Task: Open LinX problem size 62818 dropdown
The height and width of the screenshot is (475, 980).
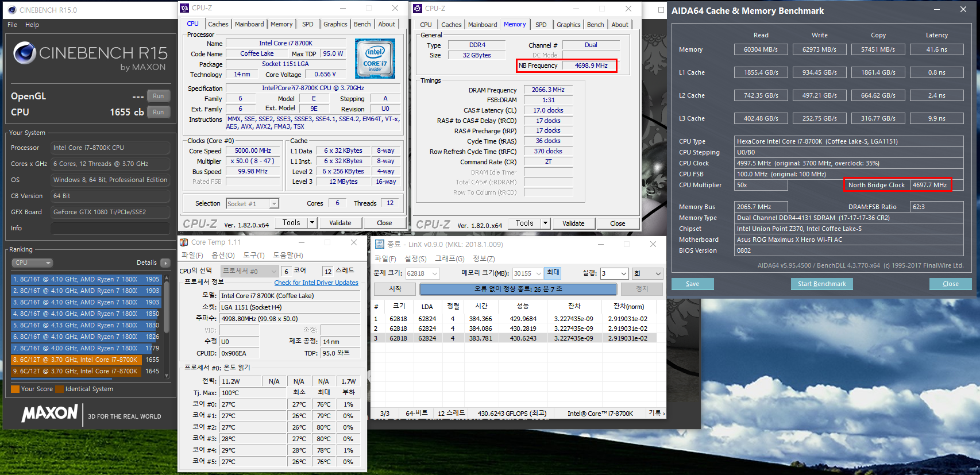Action: 423,274
